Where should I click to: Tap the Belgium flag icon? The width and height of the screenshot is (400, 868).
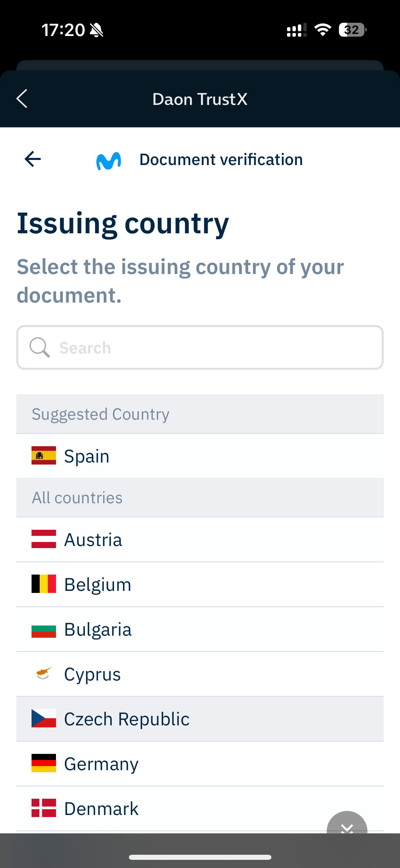coord(44,584)
